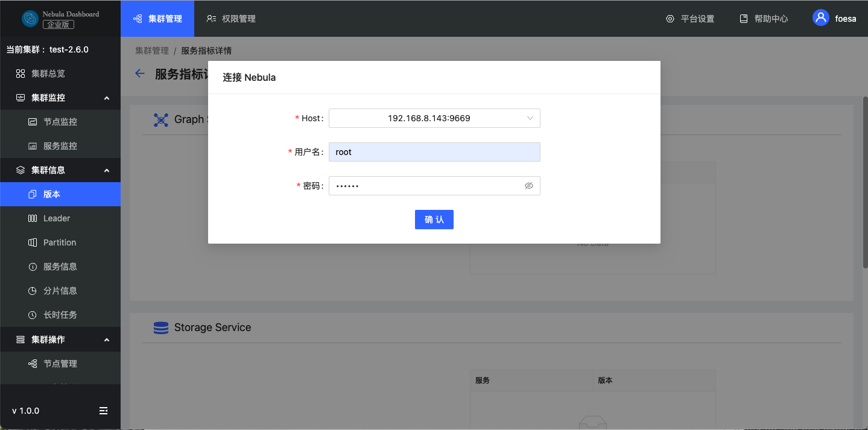Switch to the 权限管理 tab
The image size is (868, 430).
point(231,19)
